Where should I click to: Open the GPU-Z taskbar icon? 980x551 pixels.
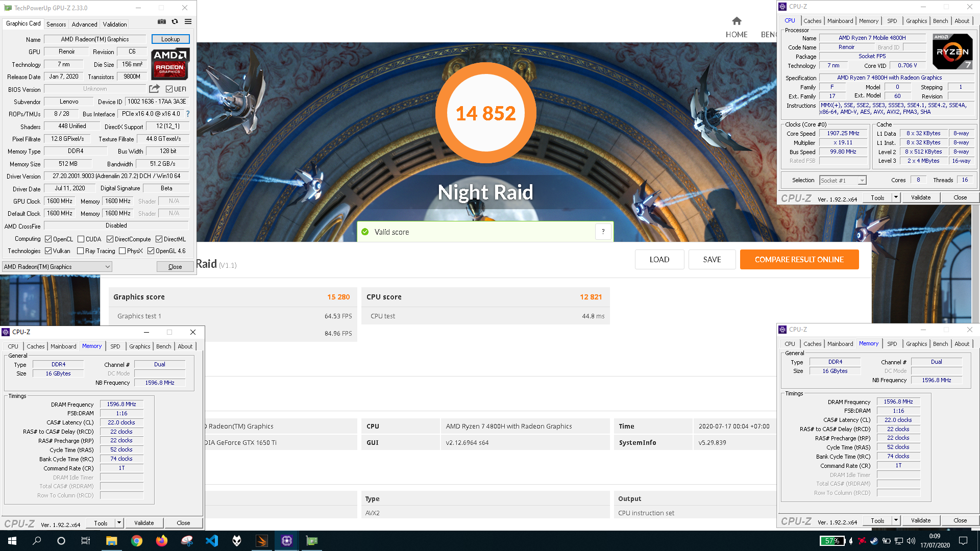coord(311,541)
